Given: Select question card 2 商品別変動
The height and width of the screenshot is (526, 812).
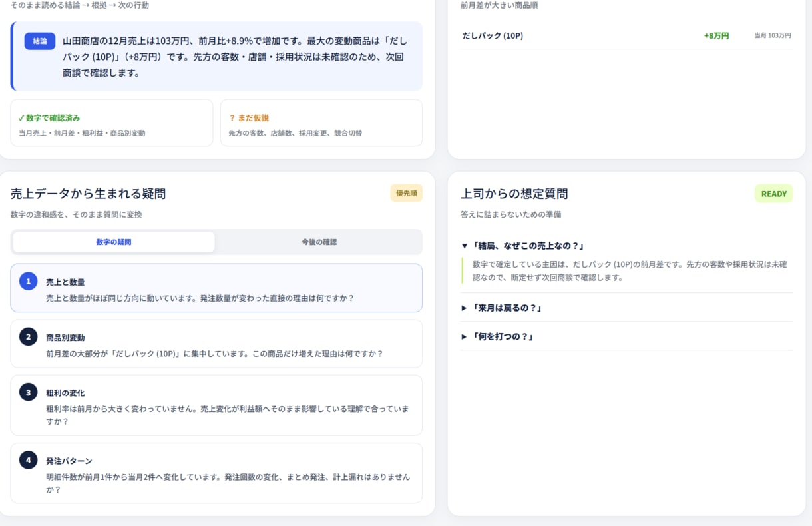Looking at the screenshot, I should coord(216,344).
